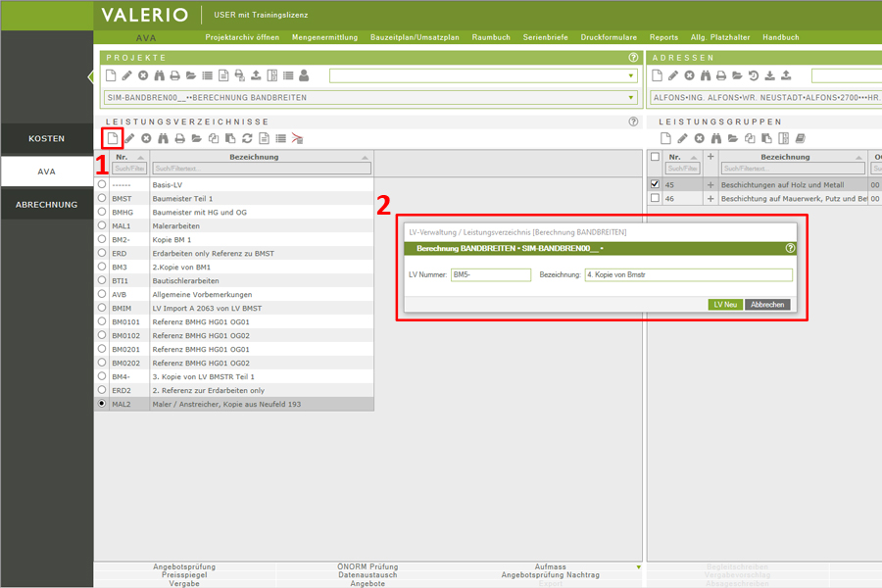The height and width of the screenshot is (588, 882).
Task: Open help for the Projekte panel
Action: tap(633, 58)
